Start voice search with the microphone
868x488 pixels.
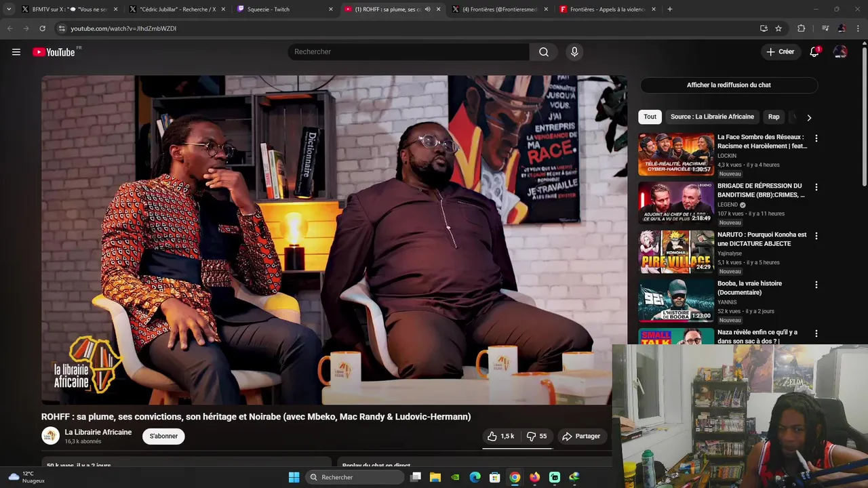point(574,52)
